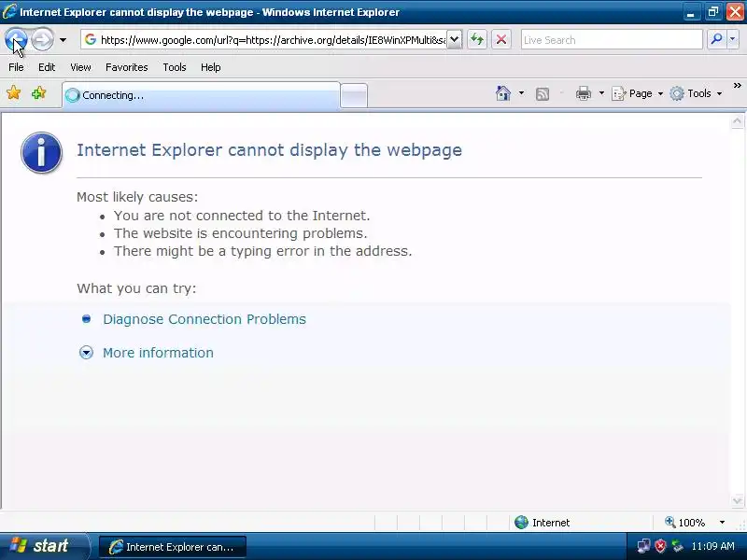Click the 11:09 AM clock
The width and height of the screenshot is (747, 560).
coord(712,546)
